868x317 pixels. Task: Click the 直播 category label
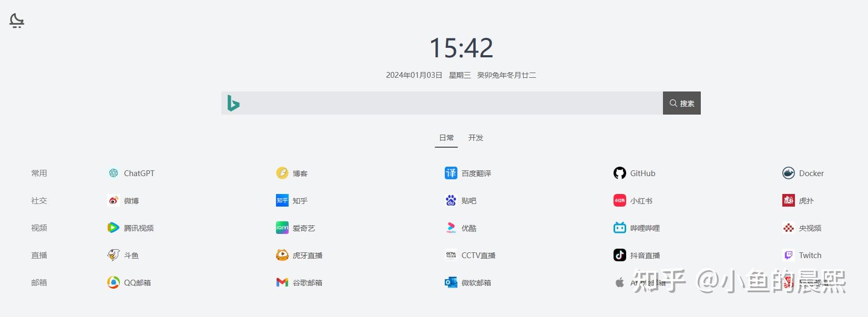click(x=39, y=255)
